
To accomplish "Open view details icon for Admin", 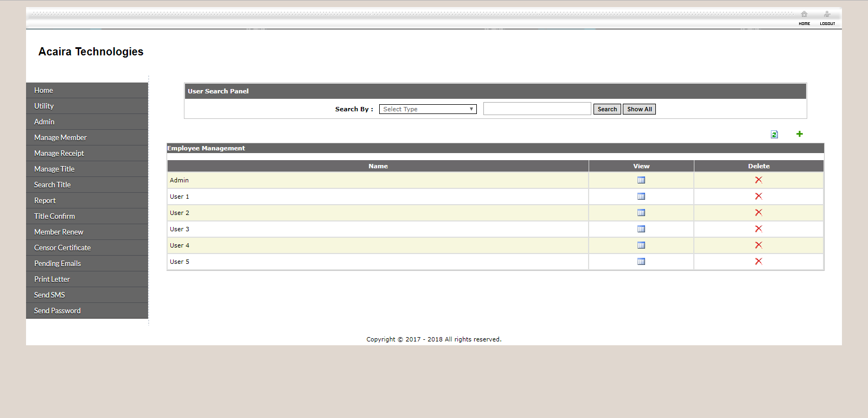I will (641, 180).
